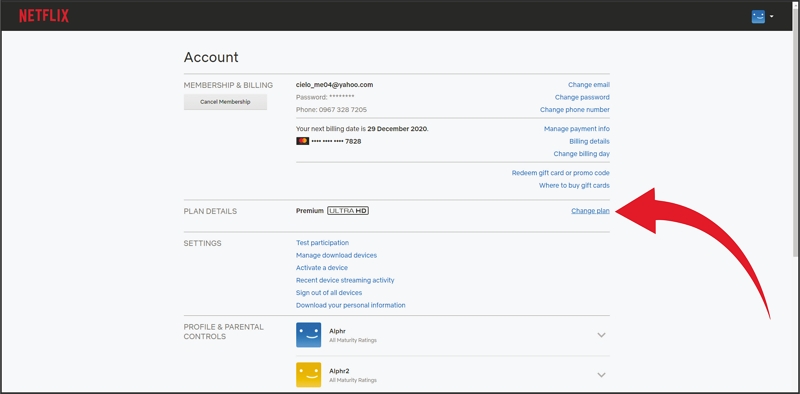800x394 pixels.
Task: Click the Netflix logo
Action: click(x=44, y=16)
